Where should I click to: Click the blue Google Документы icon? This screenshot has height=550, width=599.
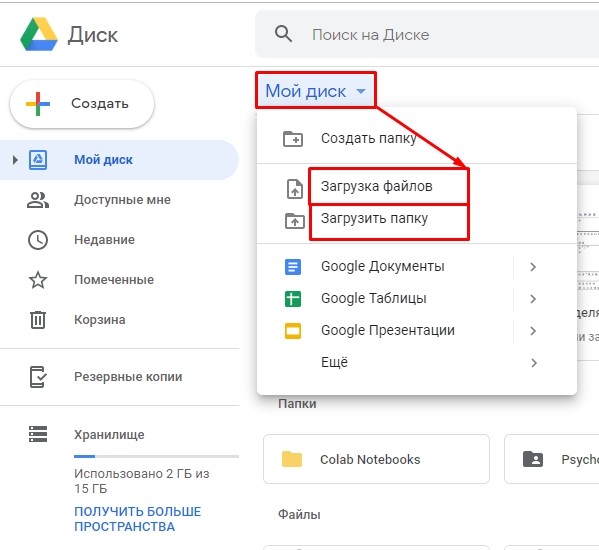[x=293, y=267]
